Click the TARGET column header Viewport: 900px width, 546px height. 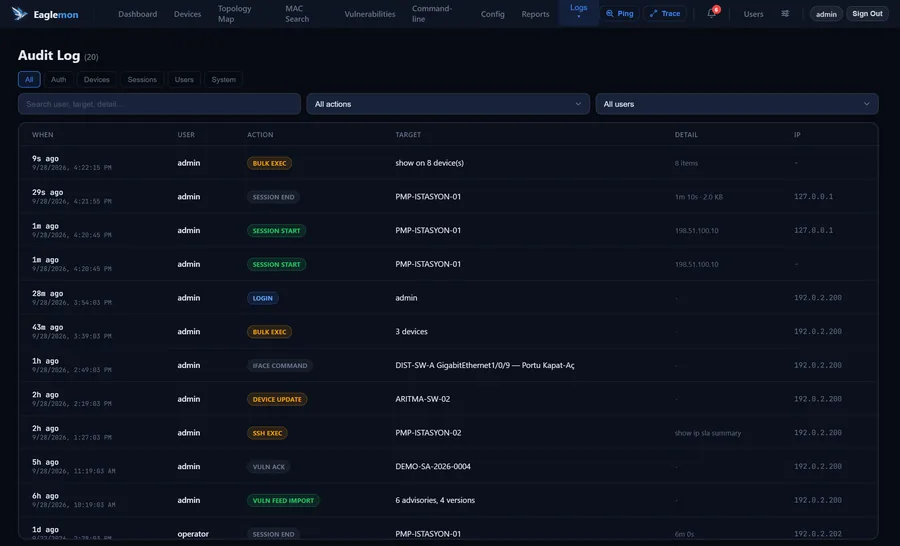(x=408, y=135)
